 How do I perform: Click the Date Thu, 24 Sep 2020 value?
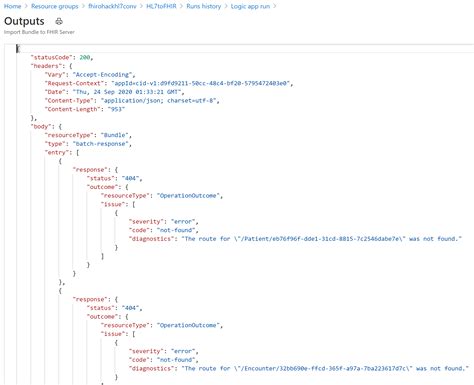[x=128, y=92]
